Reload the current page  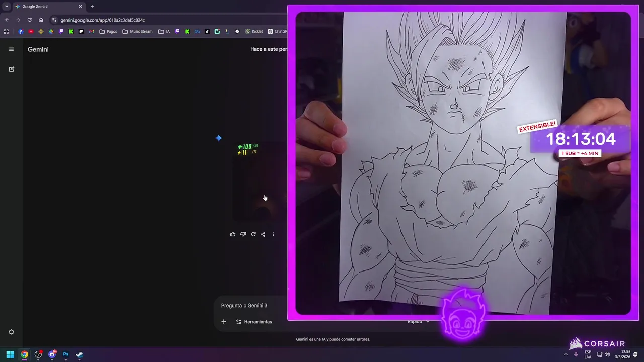(29, 20)
